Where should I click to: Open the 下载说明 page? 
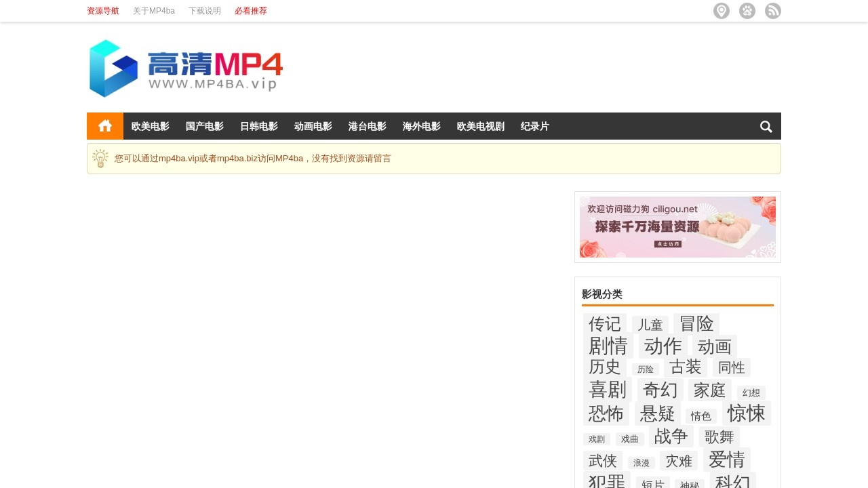(204, 11)
